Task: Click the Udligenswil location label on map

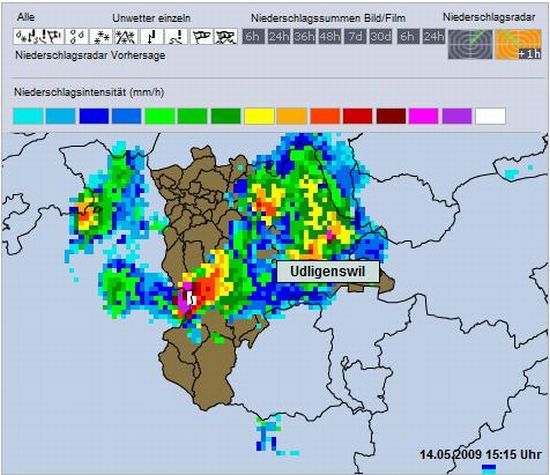Action: [328, 272]
